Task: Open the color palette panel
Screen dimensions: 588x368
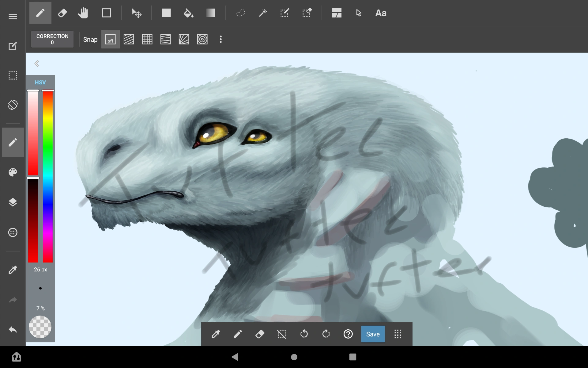Action: (x=13, y=172)
